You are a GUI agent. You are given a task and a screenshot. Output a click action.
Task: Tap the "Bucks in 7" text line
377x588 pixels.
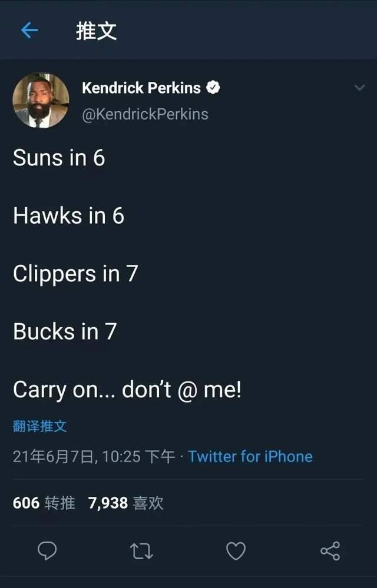point(65,332)
